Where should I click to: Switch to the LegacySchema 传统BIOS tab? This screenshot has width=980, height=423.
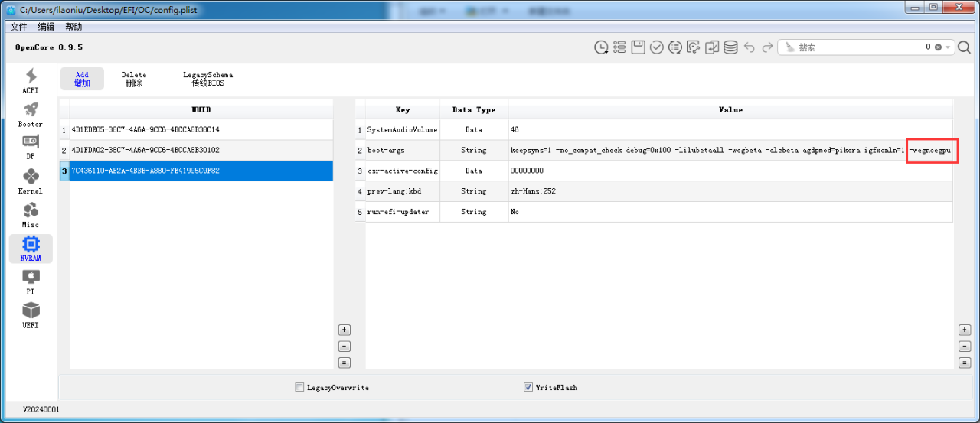207,79
